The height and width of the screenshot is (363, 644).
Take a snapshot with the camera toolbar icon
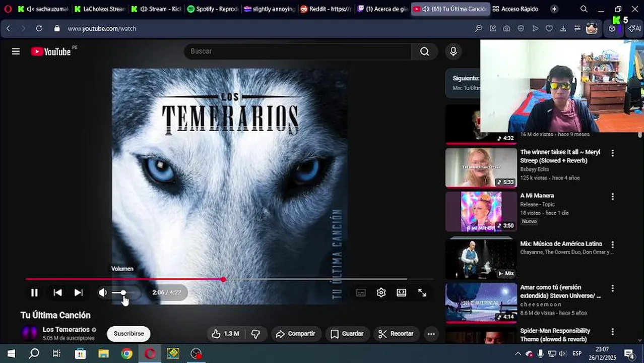506,29
